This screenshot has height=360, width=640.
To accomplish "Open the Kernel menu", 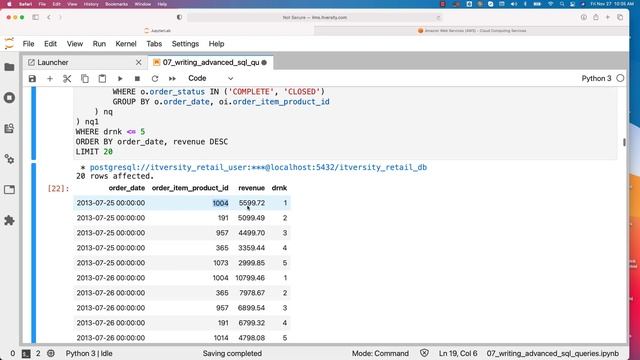I will pyautogui.click(x=126, y=44).
